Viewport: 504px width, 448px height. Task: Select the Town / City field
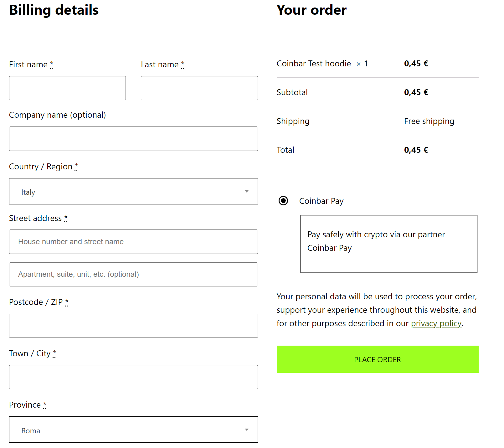tap(133, 377)
